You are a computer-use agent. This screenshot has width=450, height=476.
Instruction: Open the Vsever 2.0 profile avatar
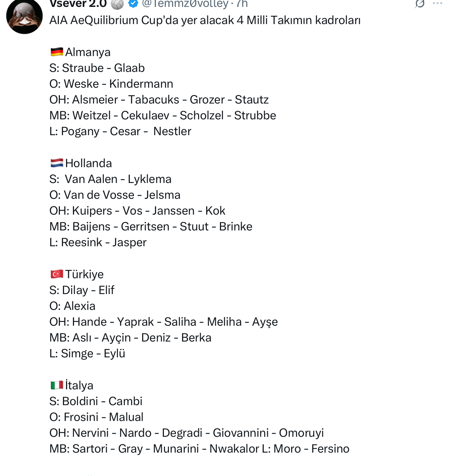pyautogui.click(x=24, y=16)
